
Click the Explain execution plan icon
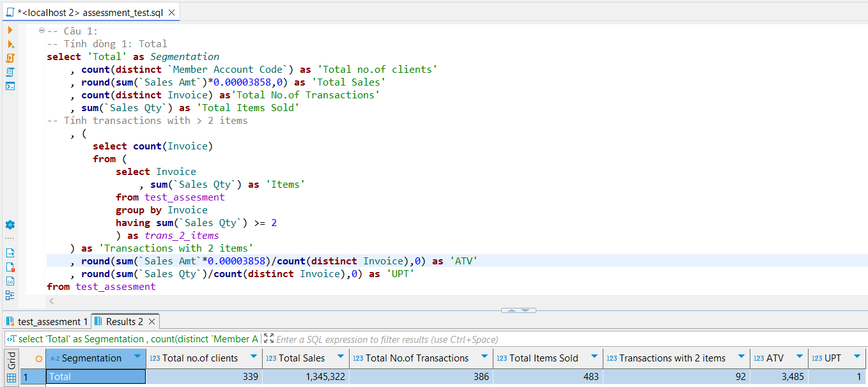10,72
